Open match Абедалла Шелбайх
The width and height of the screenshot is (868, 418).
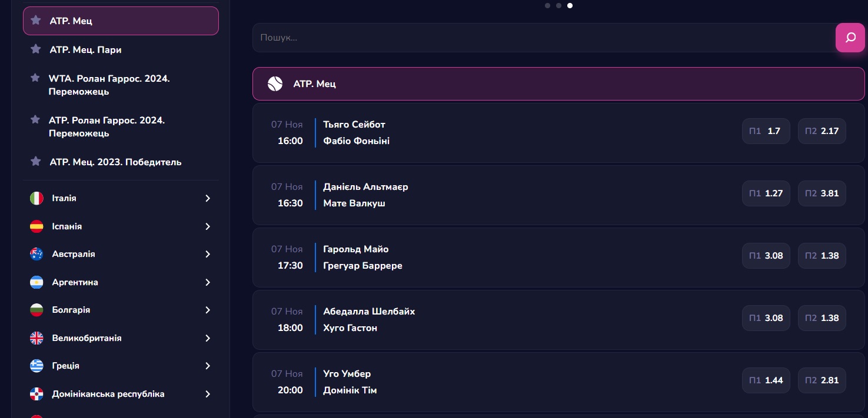click(x=369, y=311)
